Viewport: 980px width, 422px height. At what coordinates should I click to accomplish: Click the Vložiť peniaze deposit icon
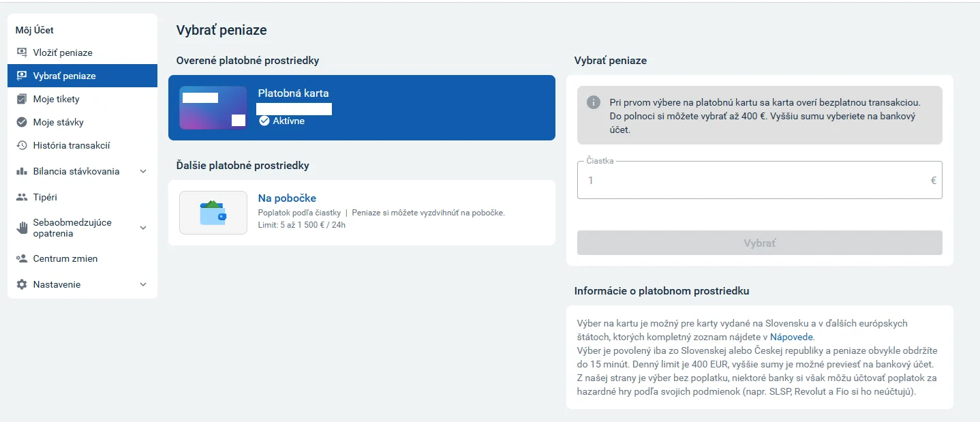click(x=21, y=52)
